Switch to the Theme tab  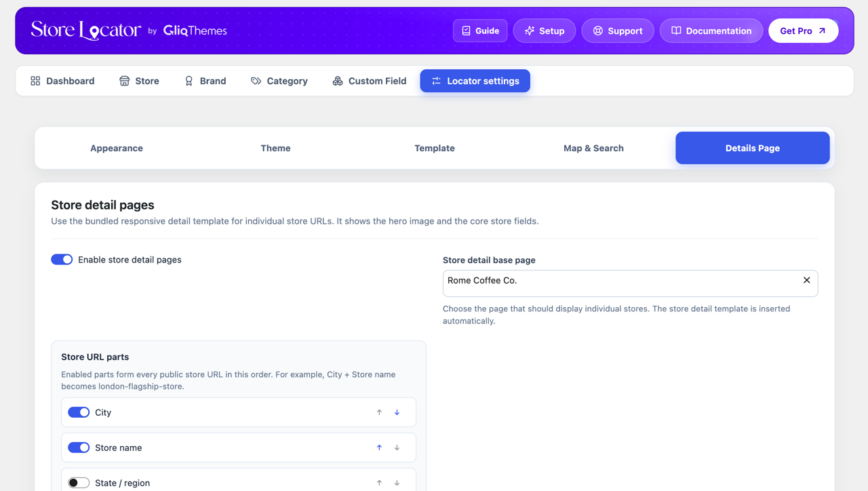[275, 148]
